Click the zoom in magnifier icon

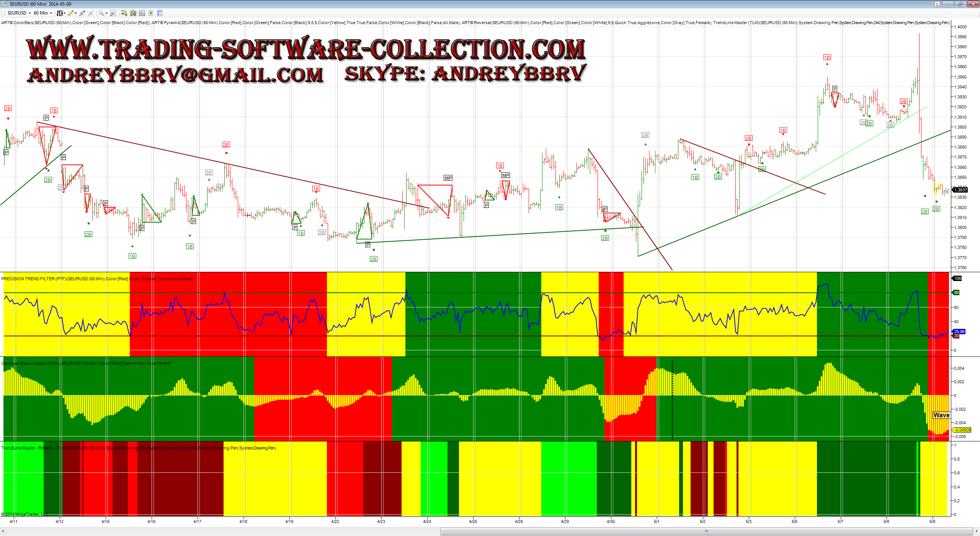pos(82,13)
